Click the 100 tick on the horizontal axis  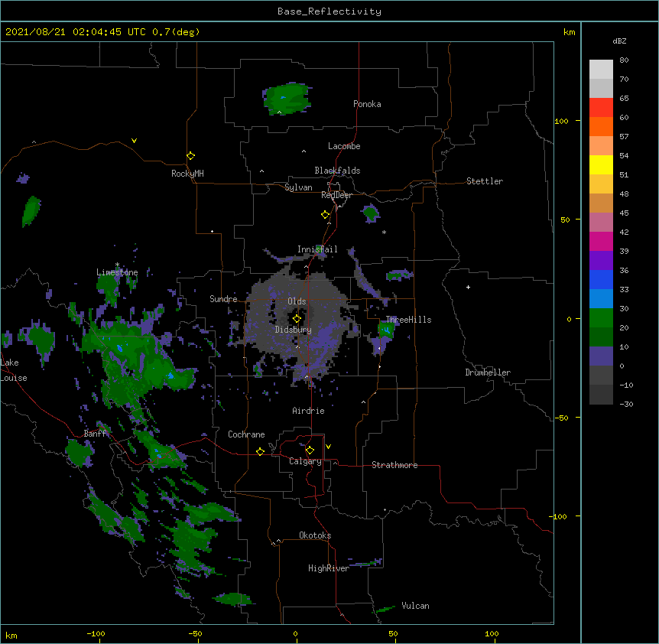(x=492, y=633)
